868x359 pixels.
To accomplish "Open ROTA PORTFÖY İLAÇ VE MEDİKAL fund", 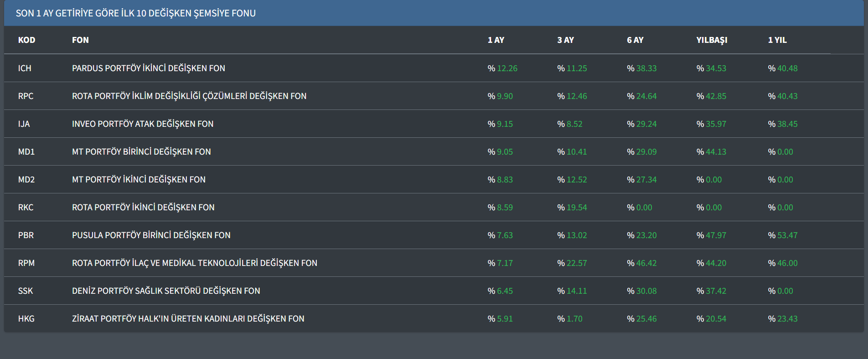I will (195, 263).
